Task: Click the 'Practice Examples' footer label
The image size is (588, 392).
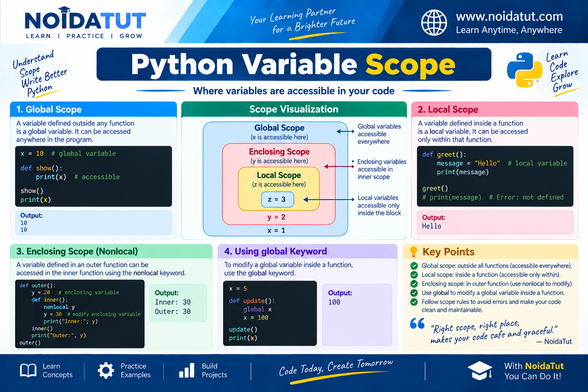Action: (x=136, y=371)
